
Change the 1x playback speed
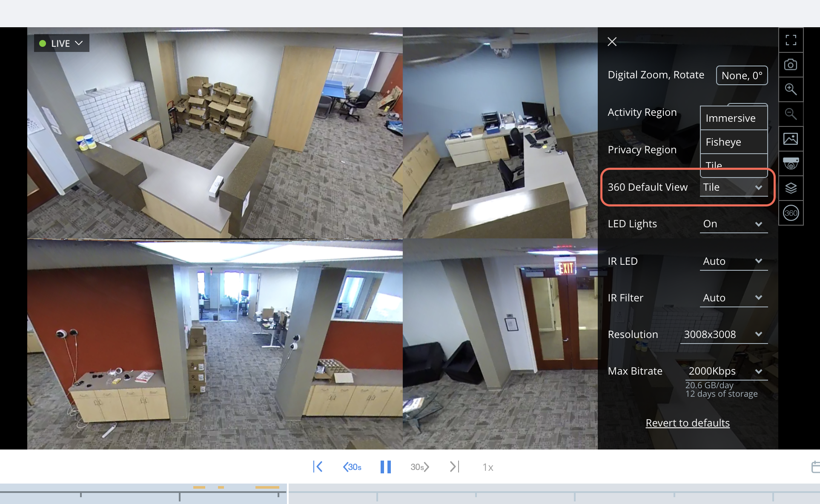pos(488,467)
